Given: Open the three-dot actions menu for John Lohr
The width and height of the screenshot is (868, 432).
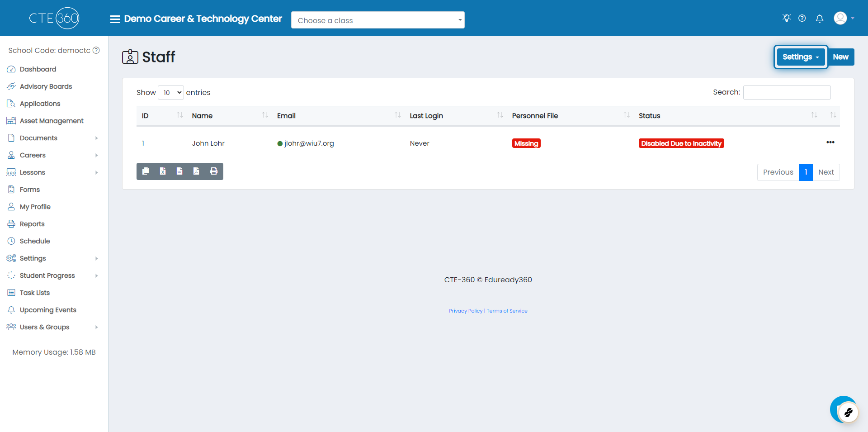Looking at the screenshot, I should pos(830,142).
